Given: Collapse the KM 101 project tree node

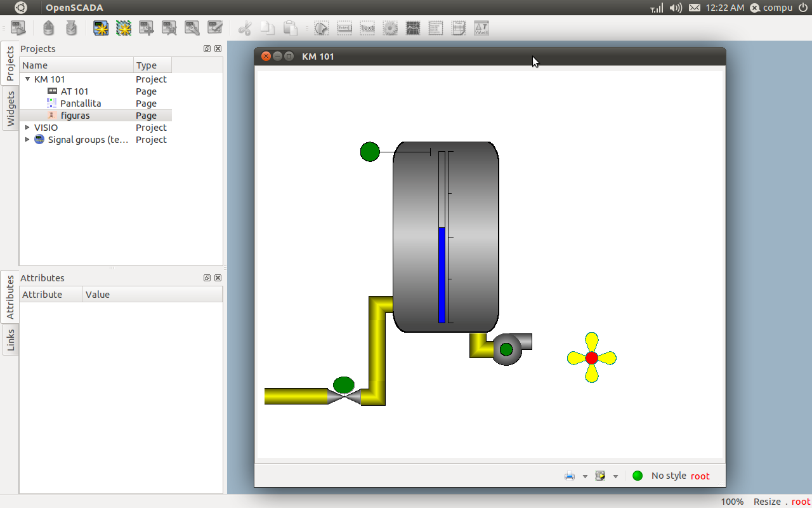Looking at the screenshot, I should (27, 79).
